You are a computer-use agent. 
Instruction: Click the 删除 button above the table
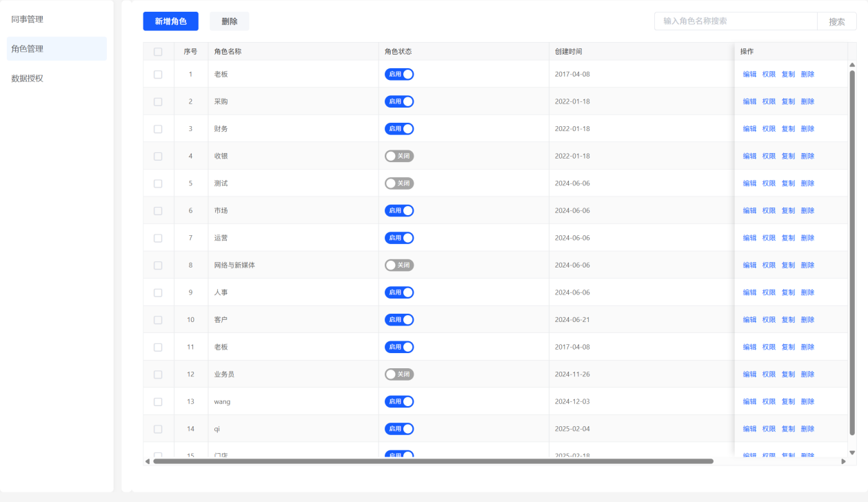pyautogui.click(x=229, y=21)
